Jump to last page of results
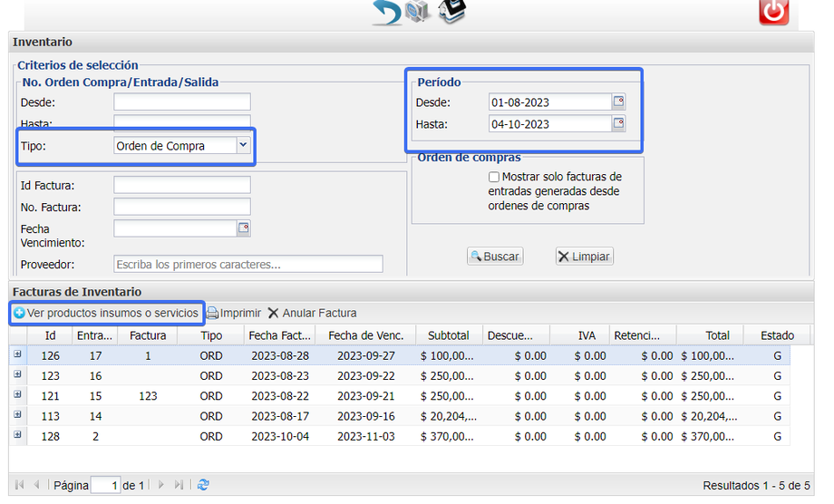The height and width of the screenshot is (504, 834). [179, 485]
